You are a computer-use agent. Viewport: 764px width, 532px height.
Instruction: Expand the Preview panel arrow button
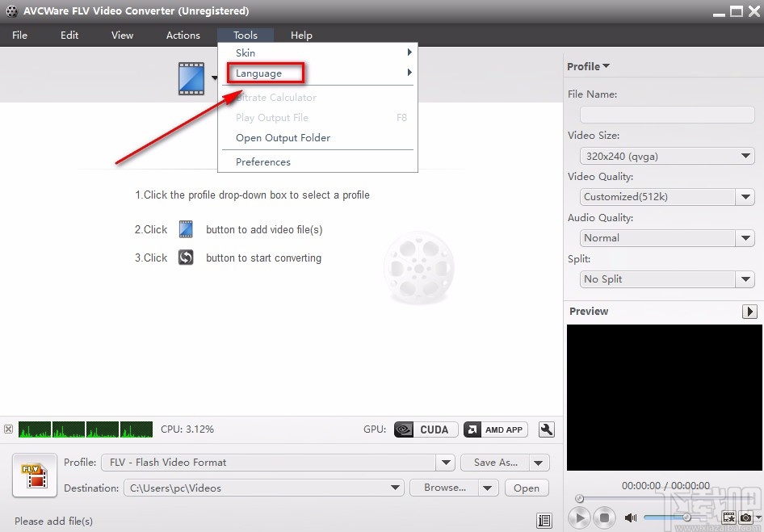(x=749, y=312)
